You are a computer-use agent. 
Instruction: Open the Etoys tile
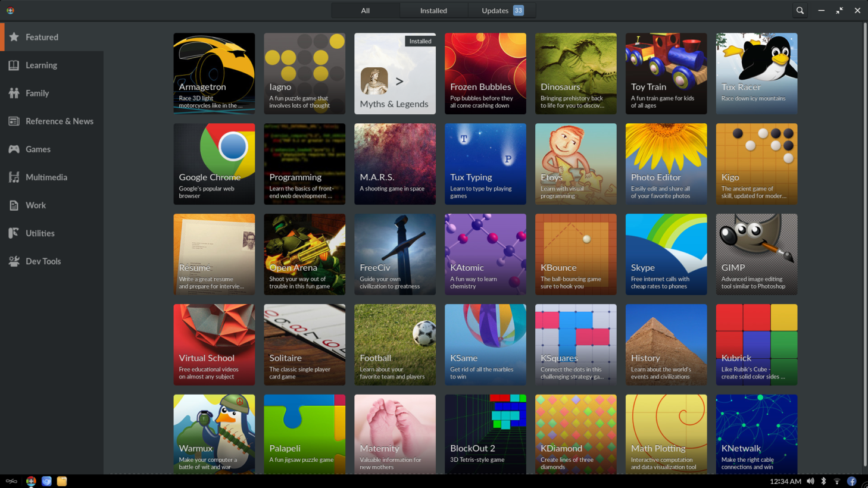click(576, 164)
